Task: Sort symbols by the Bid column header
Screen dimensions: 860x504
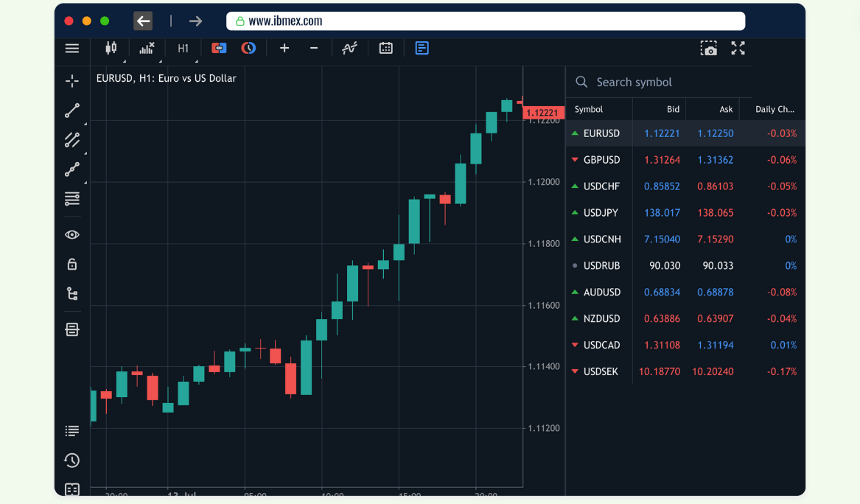Action: (673, 109)
